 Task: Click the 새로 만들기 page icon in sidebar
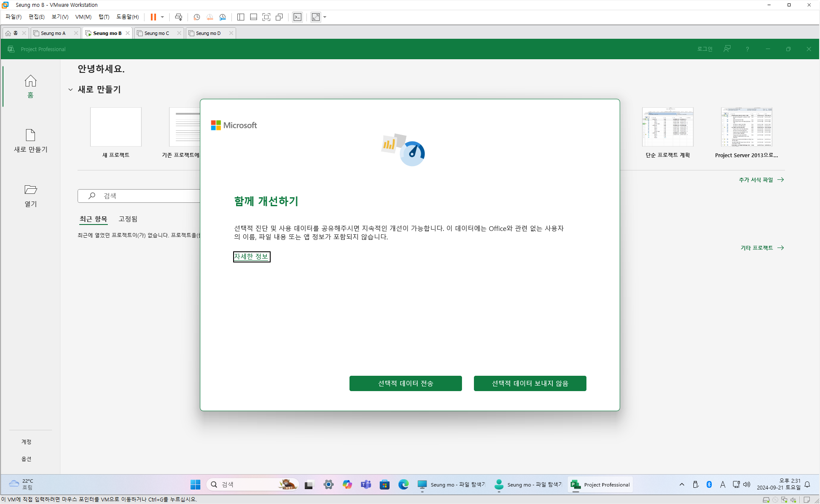[31, 135]
